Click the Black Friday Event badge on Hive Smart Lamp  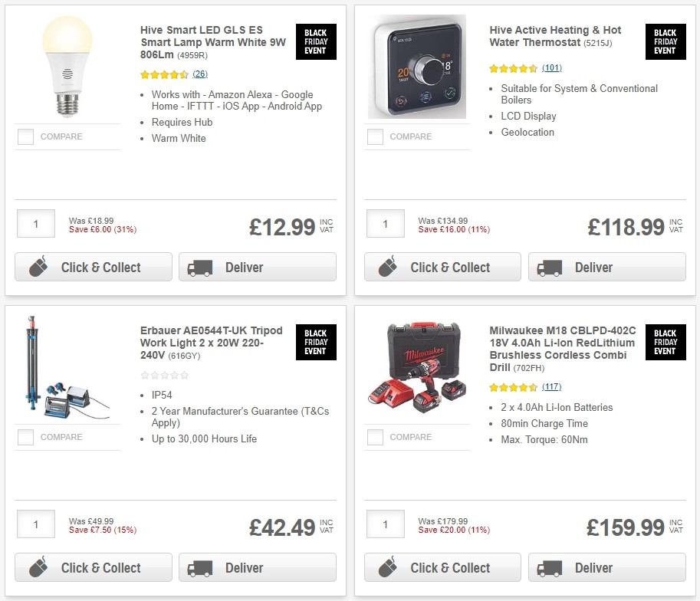pyautogui.click(x=316, y=42)
